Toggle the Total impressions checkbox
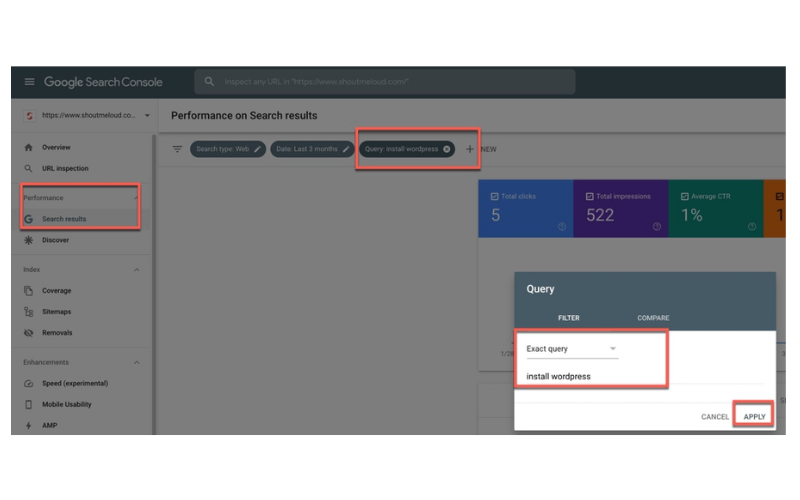Screen dimensions: 800x500 [589, 196]
